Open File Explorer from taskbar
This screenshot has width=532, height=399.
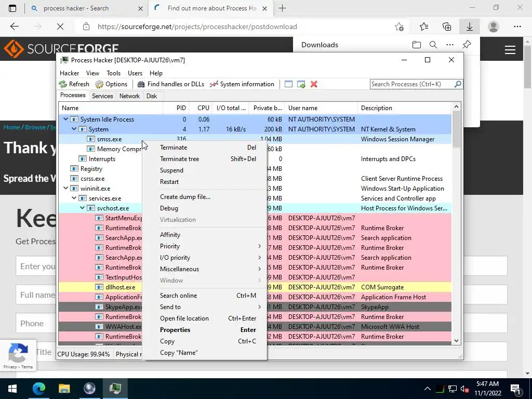point(64,389)
